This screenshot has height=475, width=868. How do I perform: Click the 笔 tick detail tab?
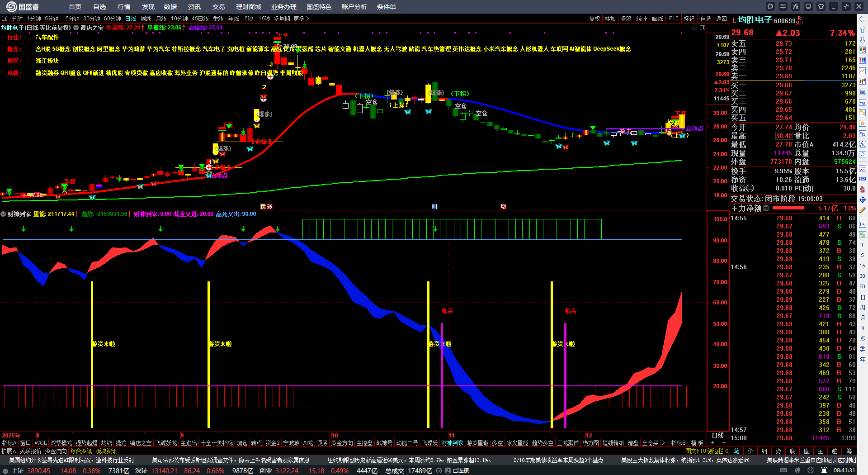click(736, 451)
